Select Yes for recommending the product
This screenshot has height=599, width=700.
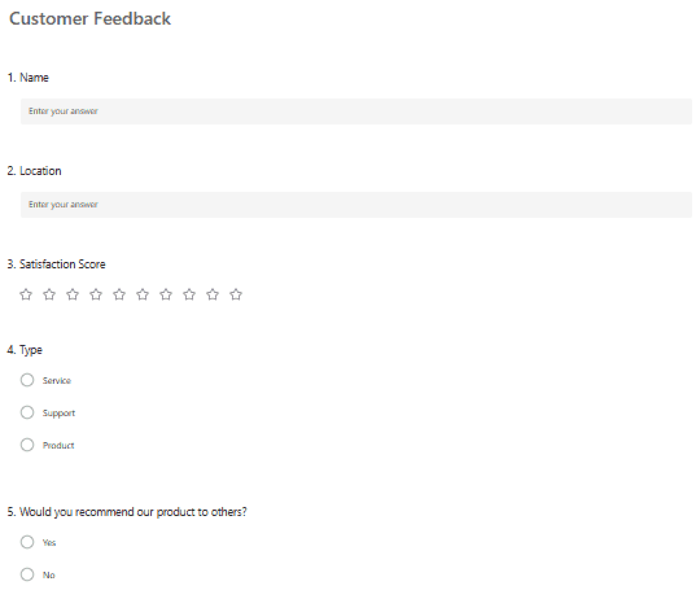click(x=27, y=542)
